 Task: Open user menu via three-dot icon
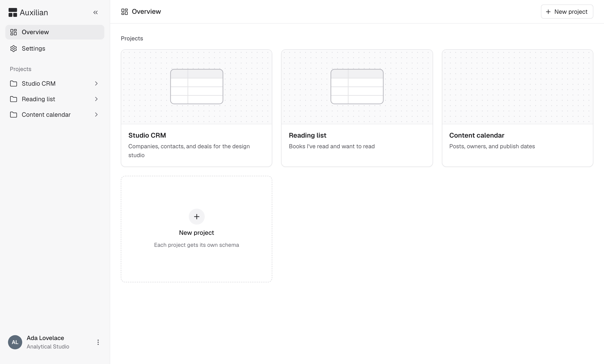pyautogui.click(x=98, y=342)
